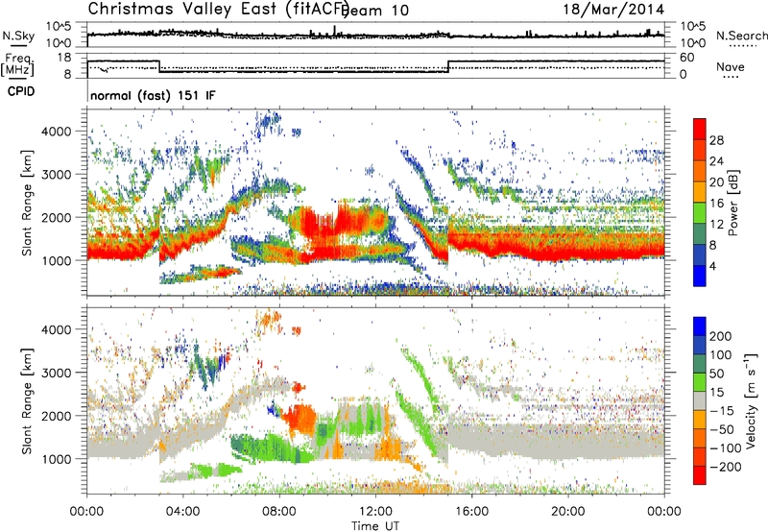Screen dimensions: 768x532
Task: Click the '-200' tick on the velocity scale
Action: (725, 467)
